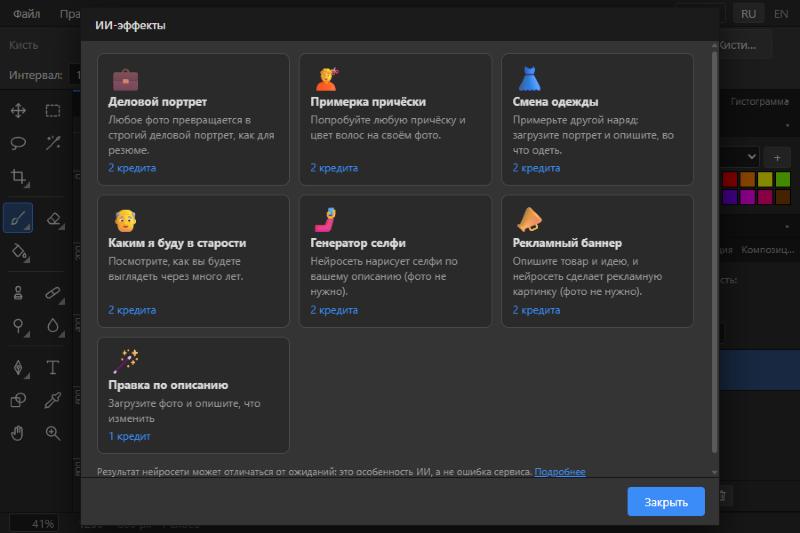Open the Правка по описанию effect card
This screenshot has width=800, height=533.
[x=193, y=395]
